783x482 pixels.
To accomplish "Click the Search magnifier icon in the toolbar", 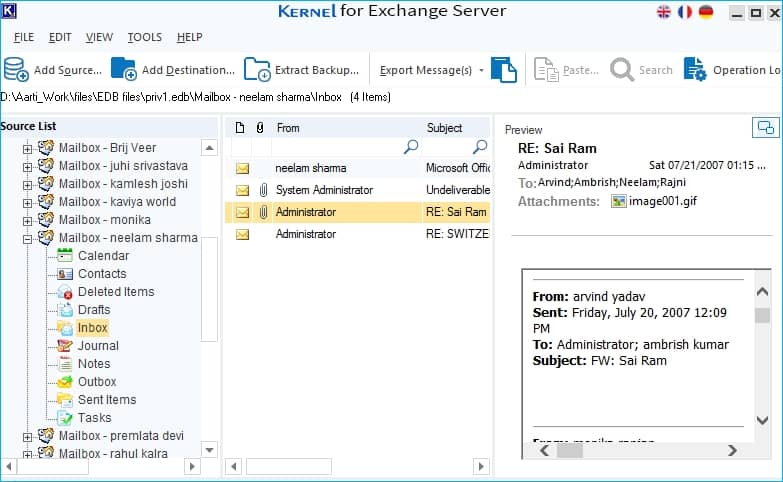I will coord(622,69).
